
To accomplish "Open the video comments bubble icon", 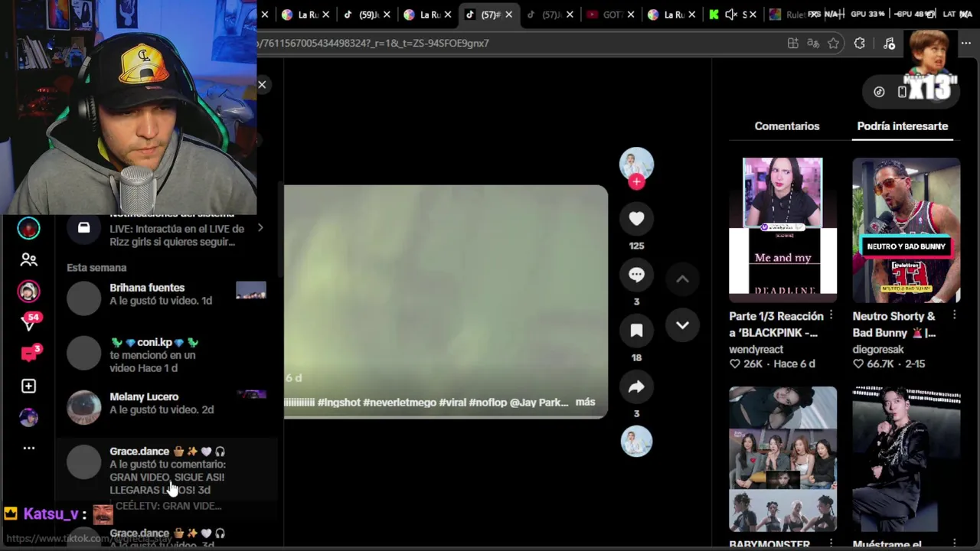I will [636, 275].
